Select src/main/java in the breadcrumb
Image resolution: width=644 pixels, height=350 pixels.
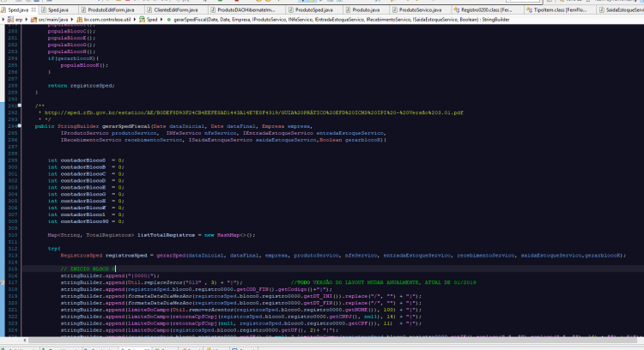[49, 19]
